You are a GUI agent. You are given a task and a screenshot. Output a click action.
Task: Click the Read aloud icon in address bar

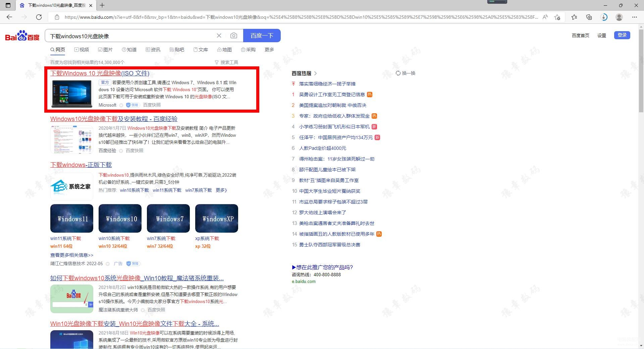coord(545,17)
